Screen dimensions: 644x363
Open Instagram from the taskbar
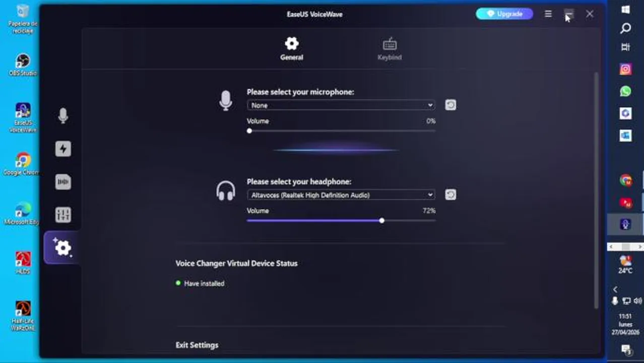626,69
